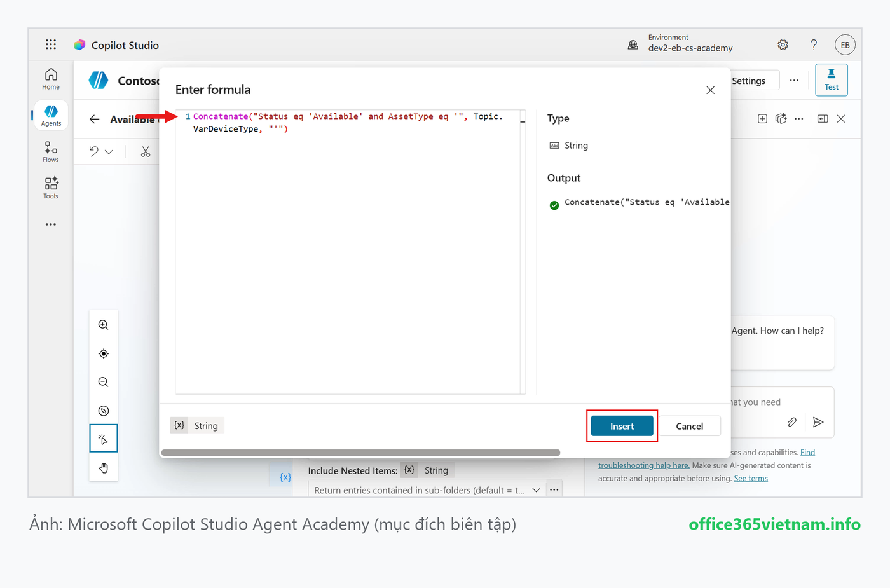The height and width of the screenshot is (588, 890).
Task: Open more options next to sub-folders dropdown
Action: [x=554, y=490]
